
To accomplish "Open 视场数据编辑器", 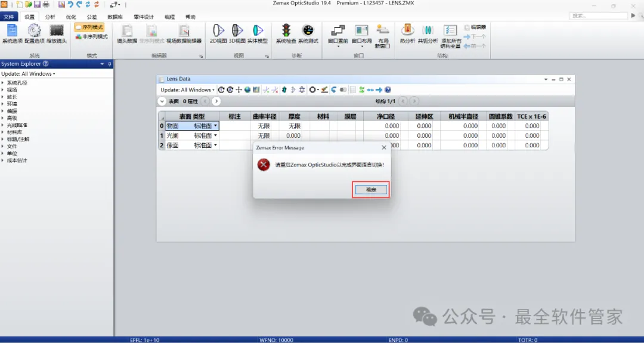I will tap(184, 33).
